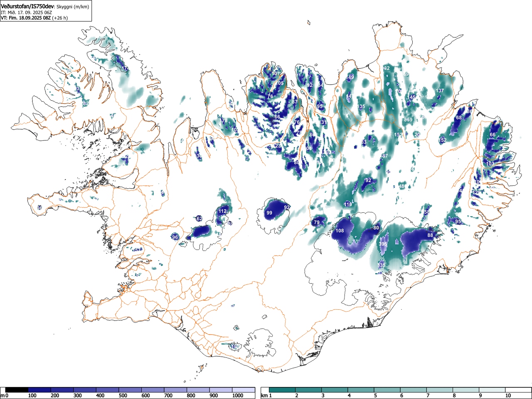Select the '103' value on the east coast

tap(490, 164)
